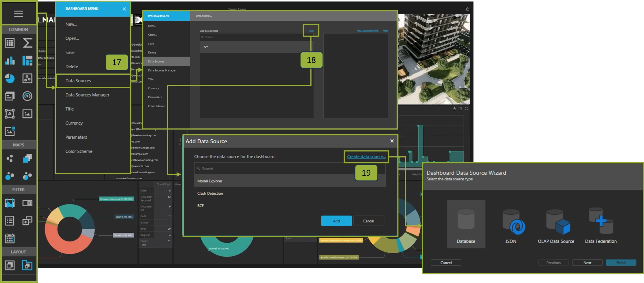Click Add Calculated Field link

[367, 31]
